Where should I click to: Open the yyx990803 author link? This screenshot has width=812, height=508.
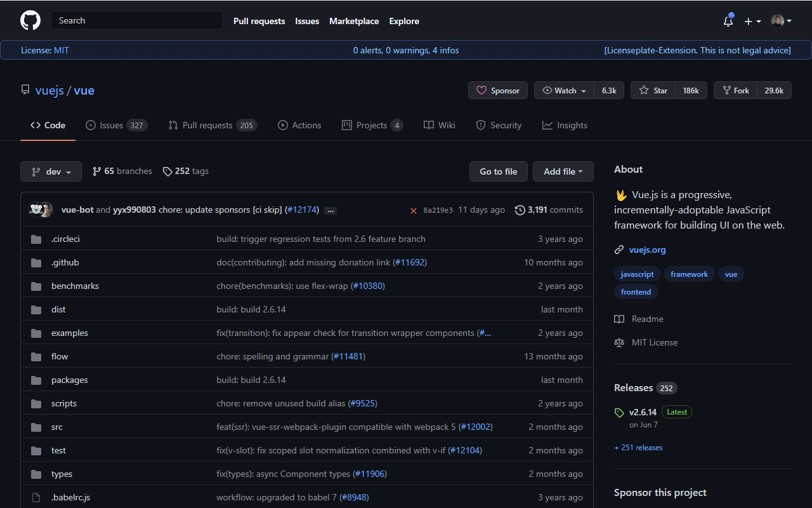pyautogui.click(x=134, y=210)
